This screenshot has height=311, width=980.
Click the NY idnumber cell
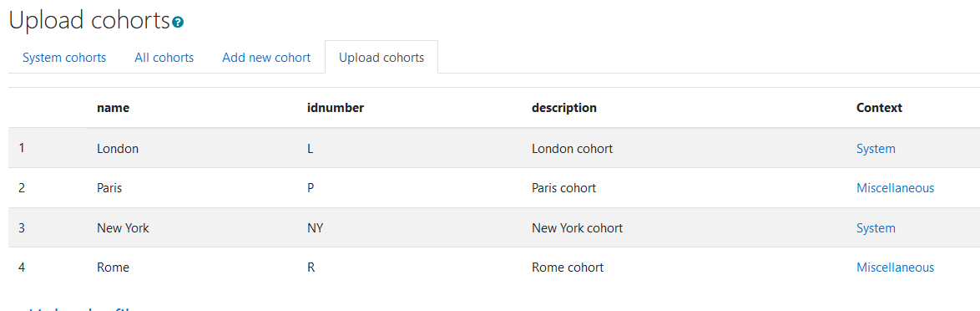point(316,227)
